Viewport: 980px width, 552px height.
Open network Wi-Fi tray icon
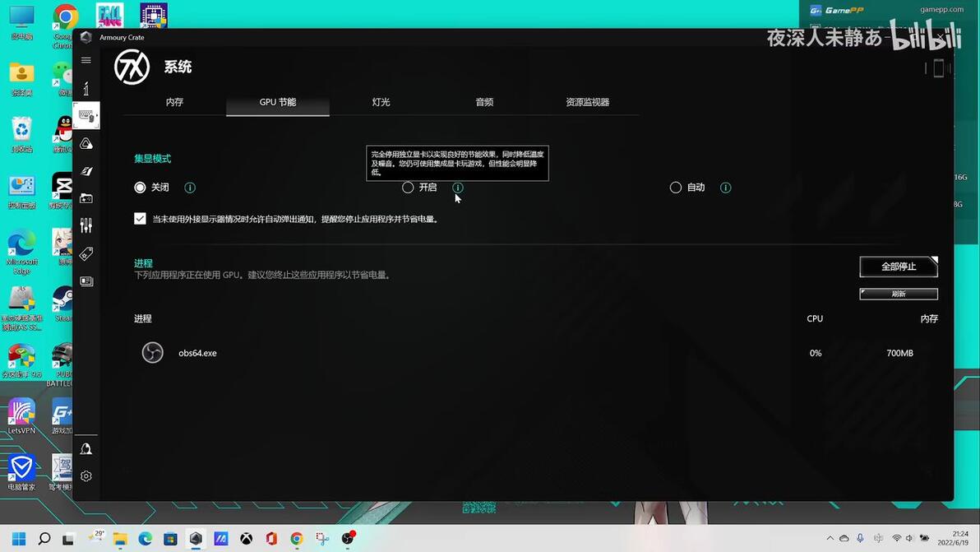coord(896,538)
